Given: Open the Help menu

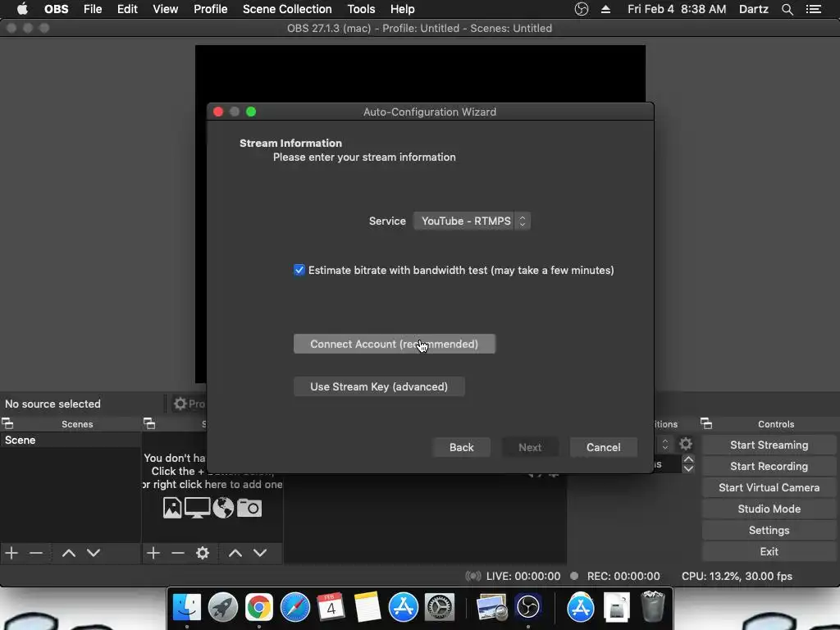Looking at the screenshot, I should click(402, 9).
